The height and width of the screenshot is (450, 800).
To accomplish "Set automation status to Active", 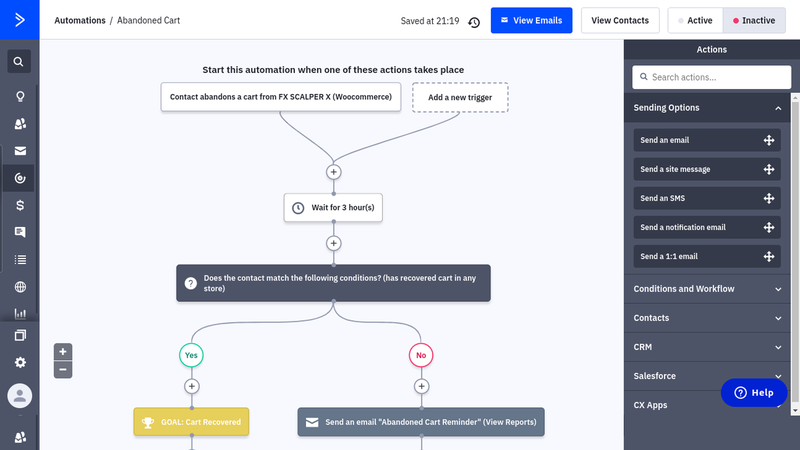I will pyautogui.click(x=695, y=20).
